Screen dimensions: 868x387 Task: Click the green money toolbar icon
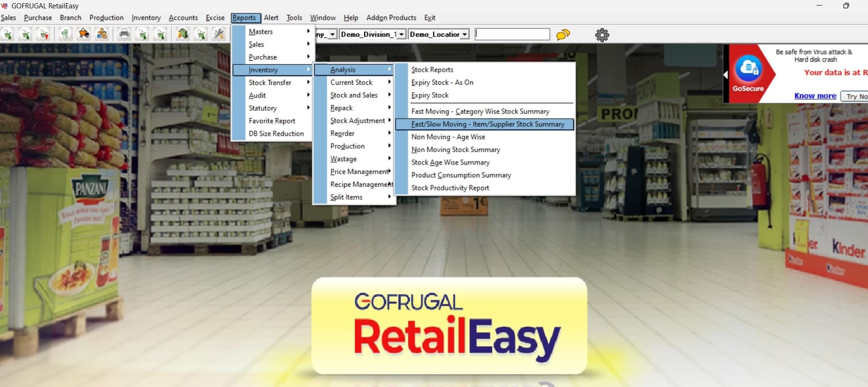coord(65,34)
